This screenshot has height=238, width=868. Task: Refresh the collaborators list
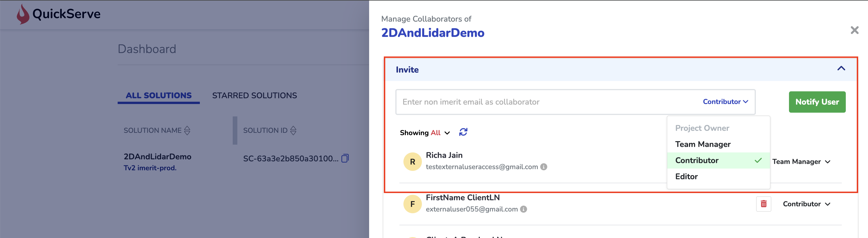(x=463, y=132)
